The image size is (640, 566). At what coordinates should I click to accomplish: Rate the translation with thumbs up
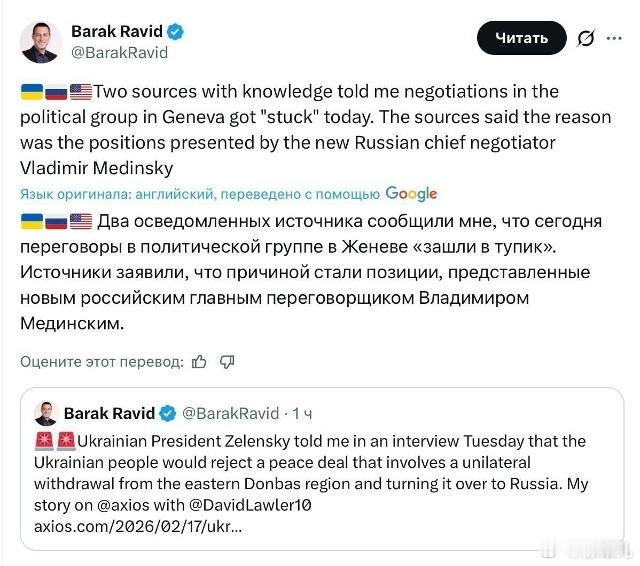click(x=199, y=361)
